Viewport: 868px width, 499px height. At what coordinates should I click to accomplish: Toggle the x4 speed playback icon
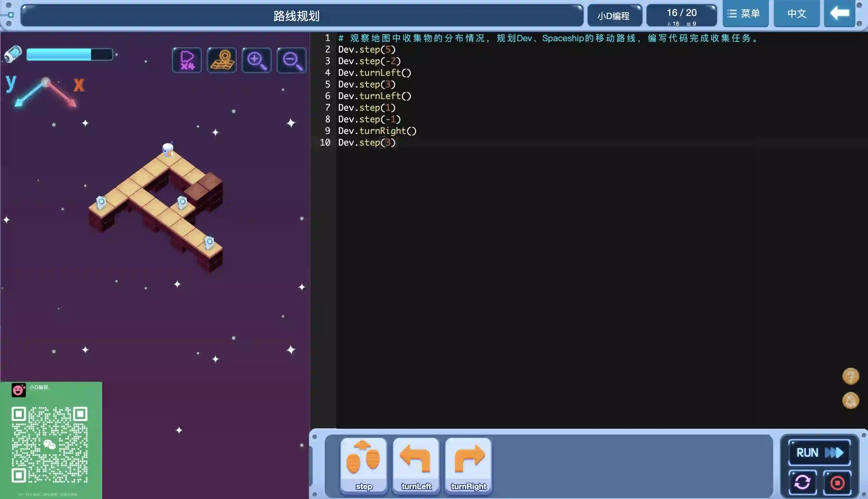click(x=187, y=60)
